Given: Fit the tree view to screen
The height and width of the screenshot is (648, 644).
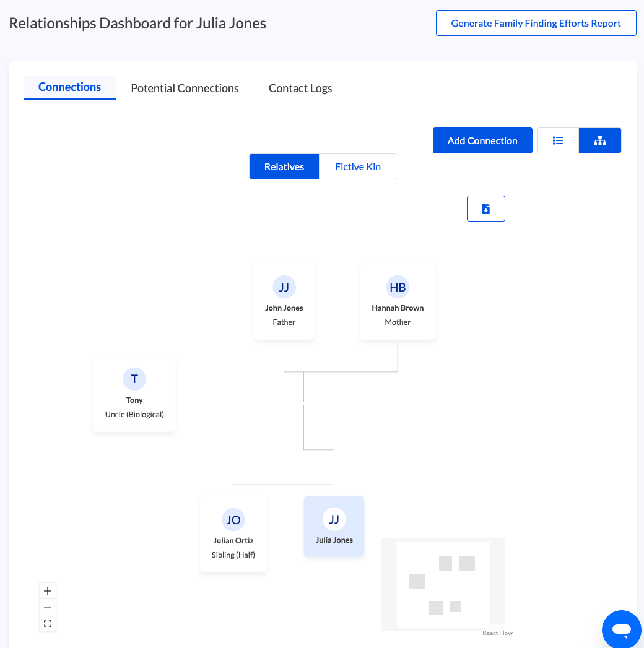Looking at the screenshot, I should pyautogui.click(x=48, y=623).
